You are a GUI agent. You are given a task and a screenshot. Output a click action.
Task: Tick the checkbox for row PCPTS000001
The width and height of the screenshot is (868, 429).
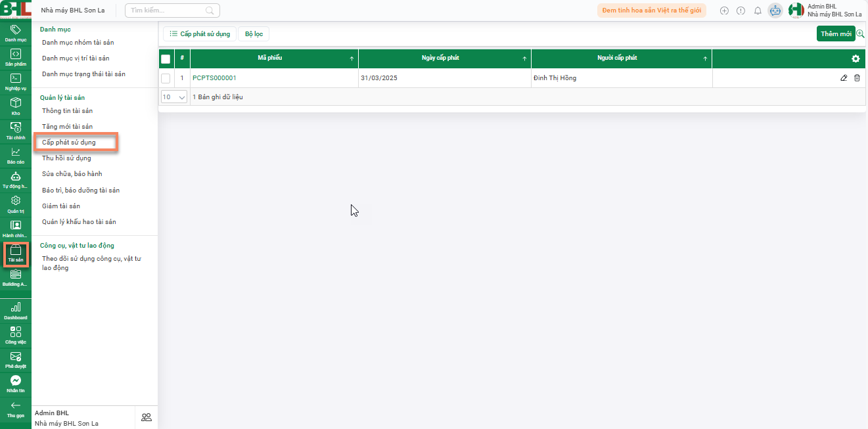pyautogui.click(x=166, y=78)
